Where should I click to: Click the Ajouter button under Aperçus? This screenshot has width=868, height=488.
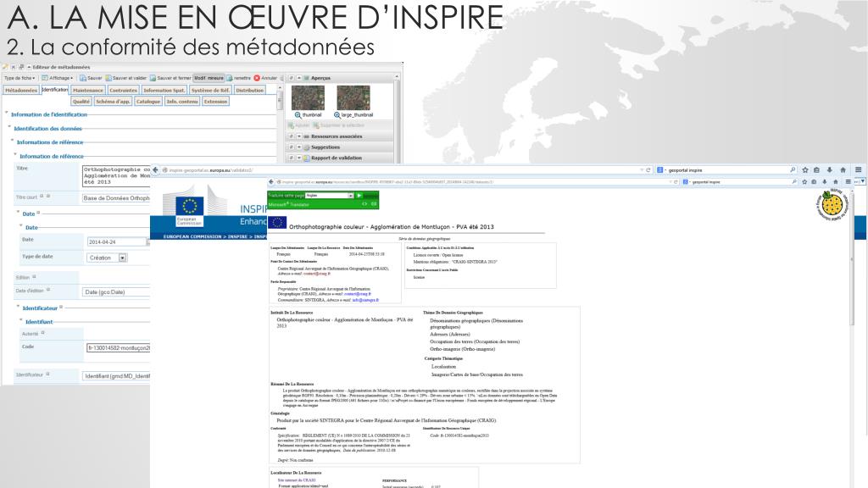[299, 125]
